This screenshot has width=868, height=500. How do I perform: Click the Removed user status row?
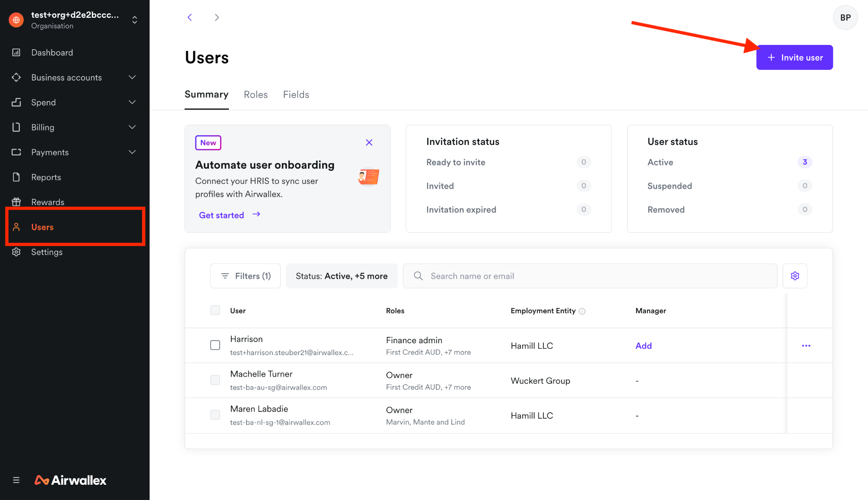coord(729,209)
